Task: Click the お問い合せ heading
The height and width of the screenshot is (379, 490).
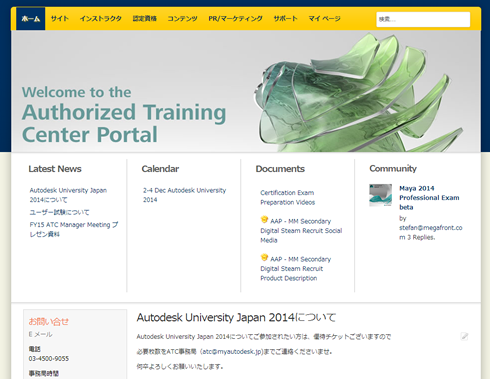Action: tap(49, 321)
